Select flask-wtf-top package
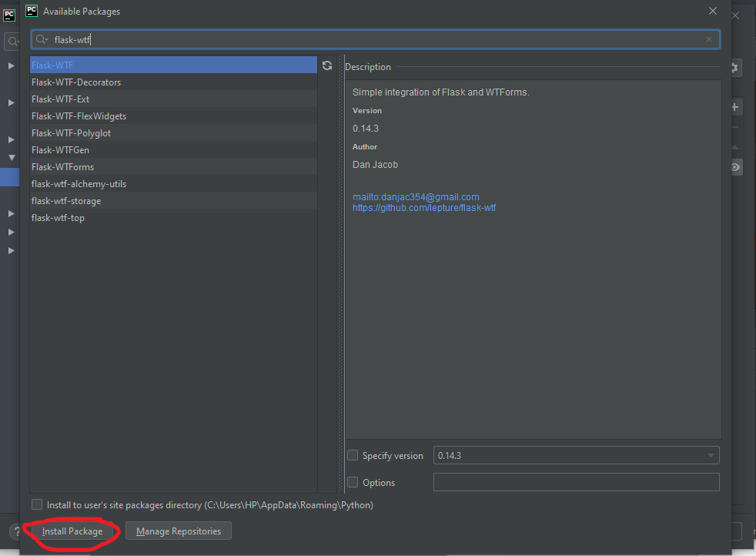756x556 pixels. click(173, 217)
